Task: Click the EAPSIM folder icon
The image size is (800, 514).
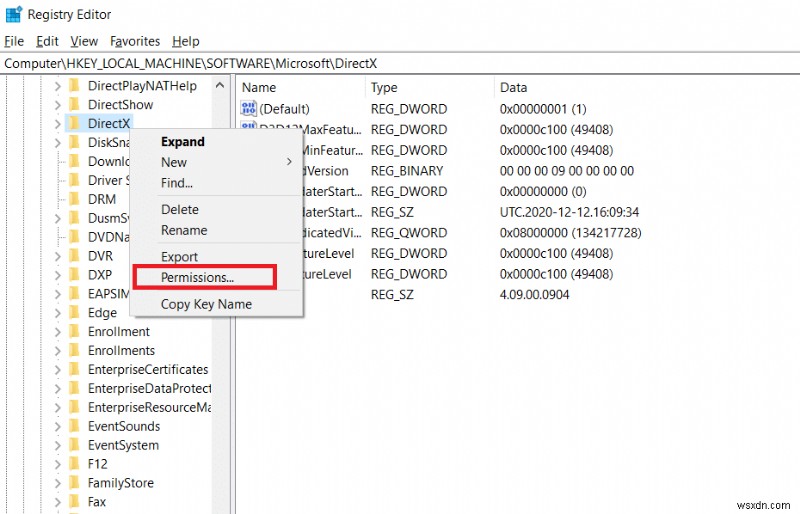Action: click(74, 293)
